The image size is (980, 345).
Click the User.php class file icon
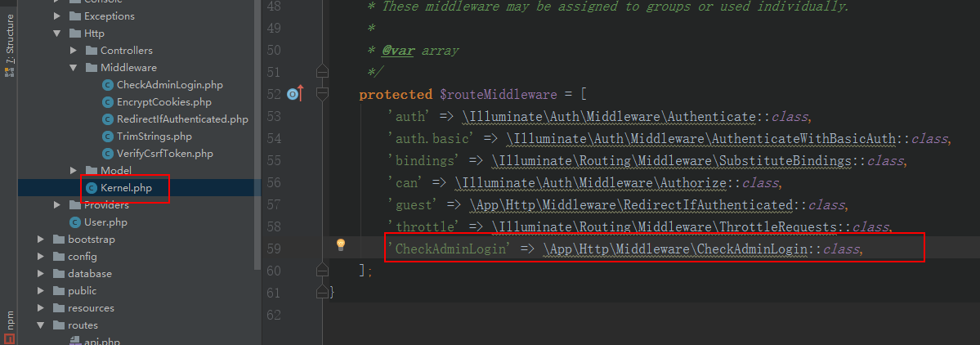pos(74,222)
